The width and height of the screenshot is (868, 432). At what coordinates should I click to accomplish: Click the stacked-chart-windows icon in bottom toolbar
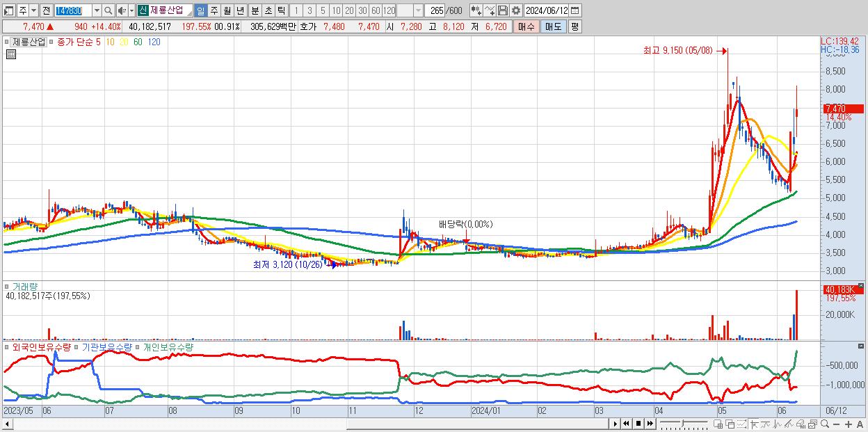click(812, 424)
